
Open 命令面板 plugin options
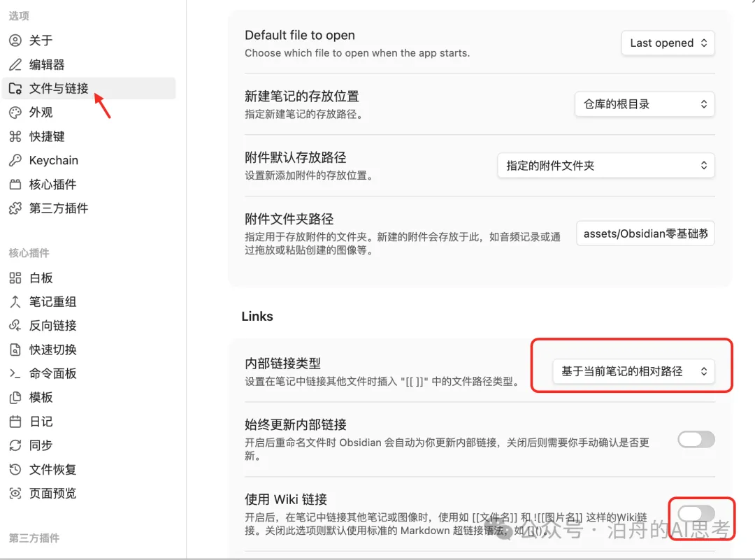point(89,373)
